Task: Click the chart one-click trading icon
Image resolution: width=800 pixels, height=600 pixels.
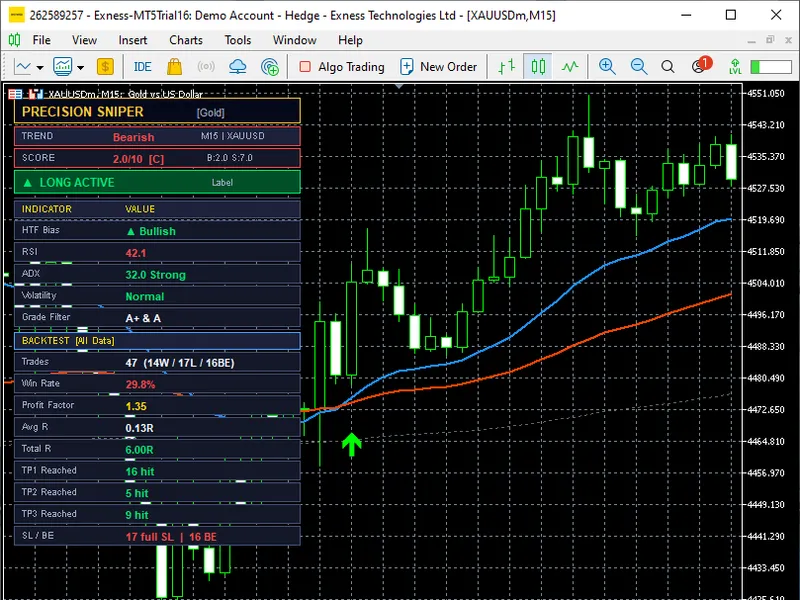Action: pyautogui.click(x=36, y=94)
